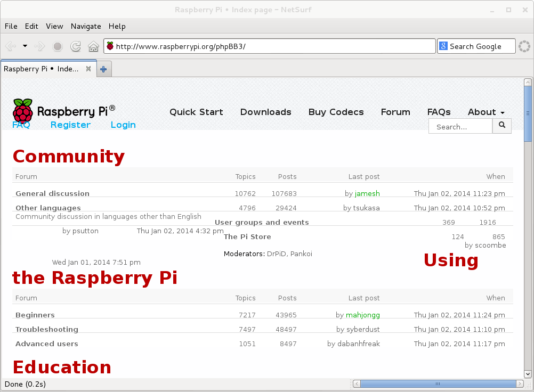
Task: View moderator Pankoi profile
Action: [301, 254]
